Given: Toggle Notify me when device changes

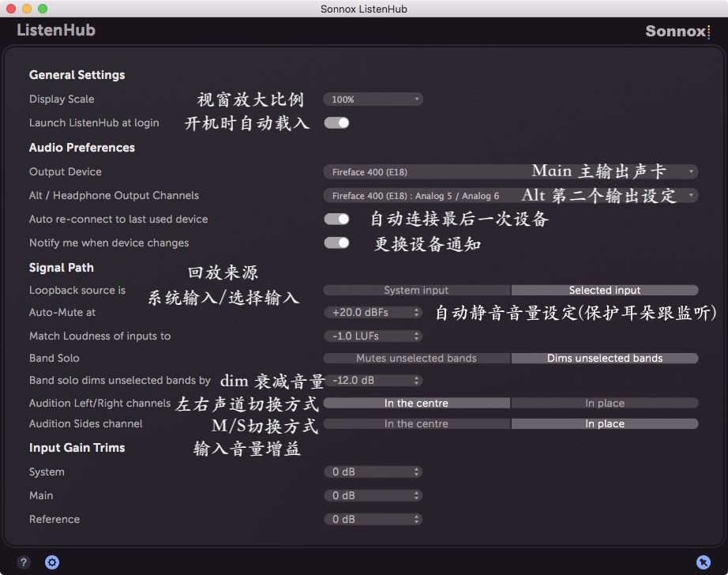Looking at the screenshot, I should tap(336, 243).
